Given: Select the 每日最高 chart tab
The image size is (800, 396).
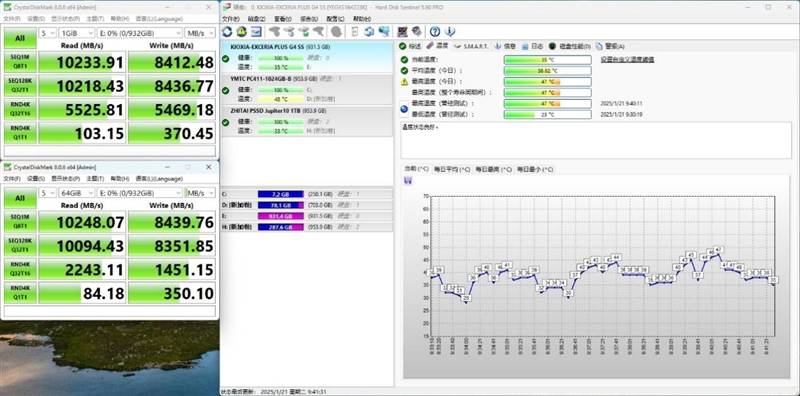Looking at the screenshot, I should point(493,169).
